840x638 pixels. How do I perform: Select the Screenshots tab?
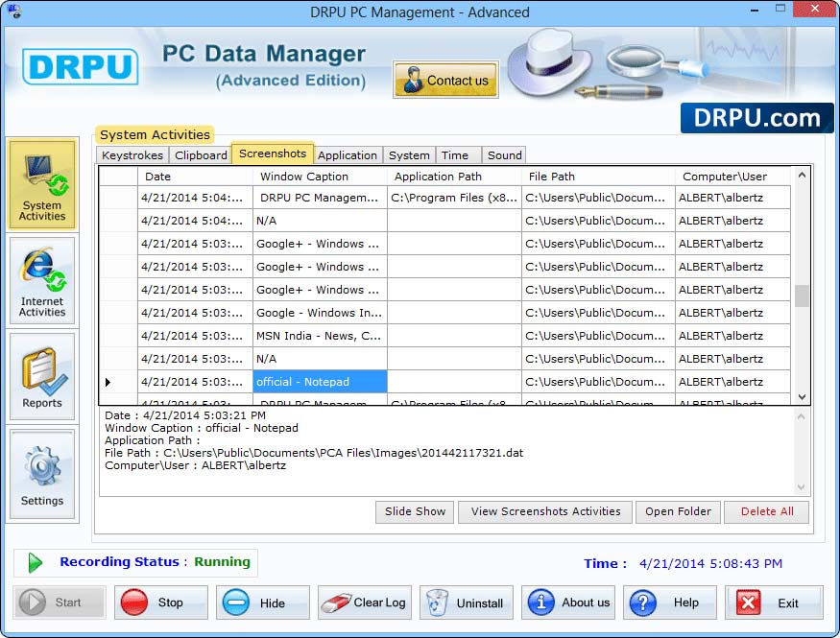(273, 154)
